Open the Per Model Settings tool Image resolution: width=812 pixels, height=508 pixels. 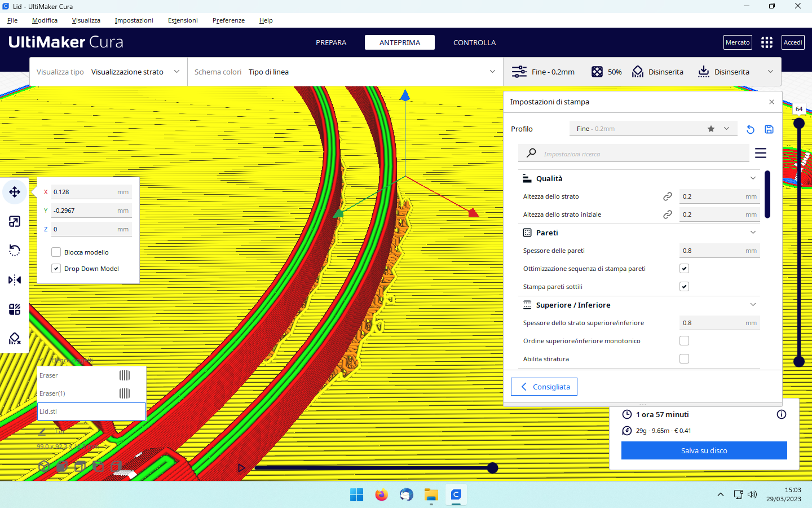[15, 309]
